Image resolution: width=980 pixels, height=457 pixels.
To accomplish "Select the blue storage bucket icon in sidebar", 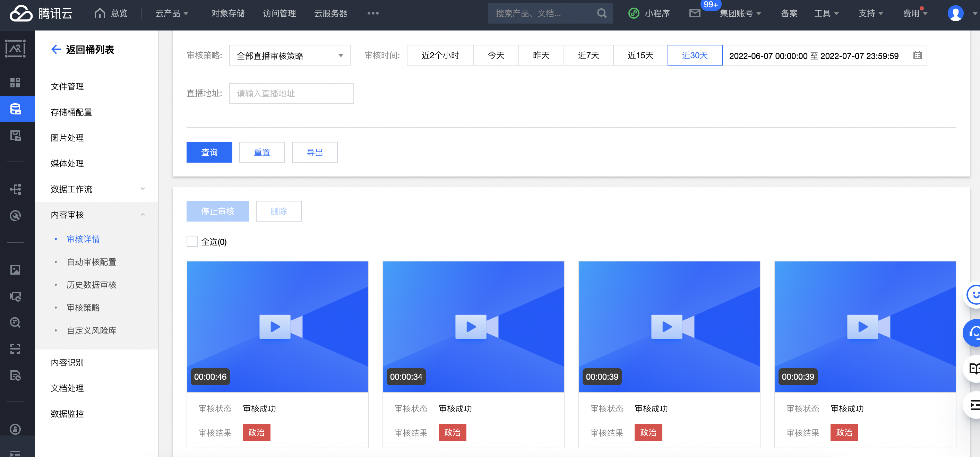I will tap(16, 109).
